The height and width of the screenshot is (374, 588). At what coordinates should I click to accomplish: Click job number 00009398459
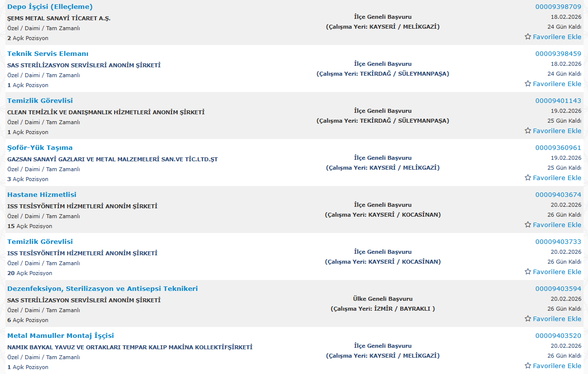[558, 54]
